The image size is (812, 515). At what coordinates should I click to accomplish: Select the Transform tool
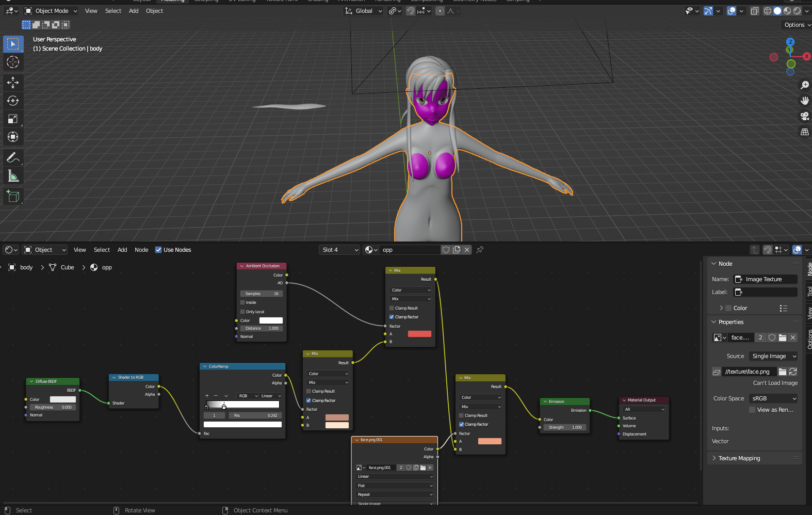13,137
